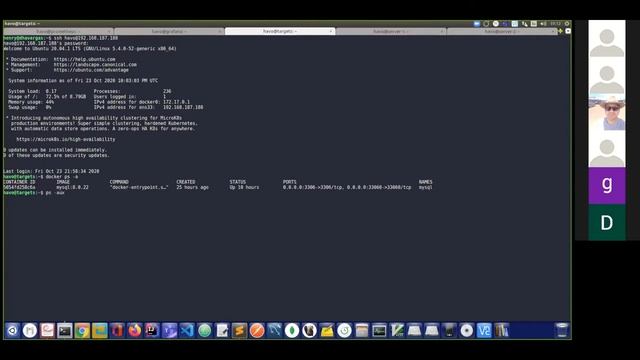Open Firefox from the dock
The width and height of the screenshot is (640, 360).
coord(134,331)
